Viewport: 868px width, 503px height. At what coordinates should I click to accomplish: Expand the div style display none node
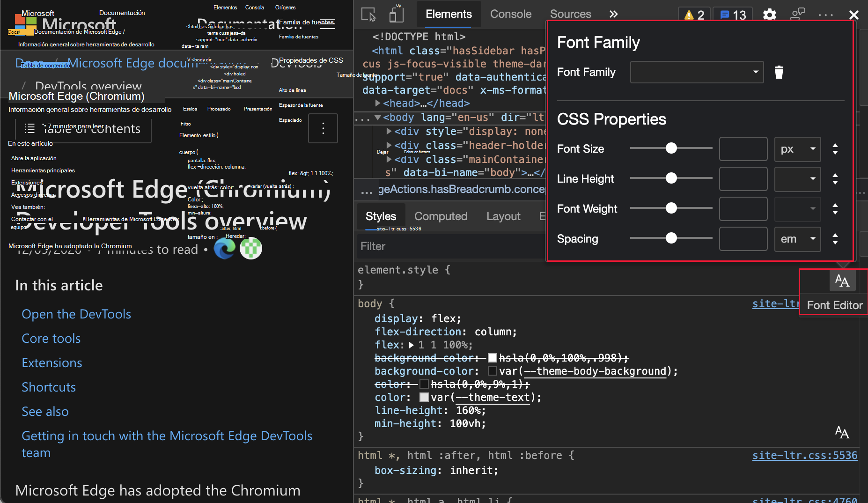[x=389, y=131]
